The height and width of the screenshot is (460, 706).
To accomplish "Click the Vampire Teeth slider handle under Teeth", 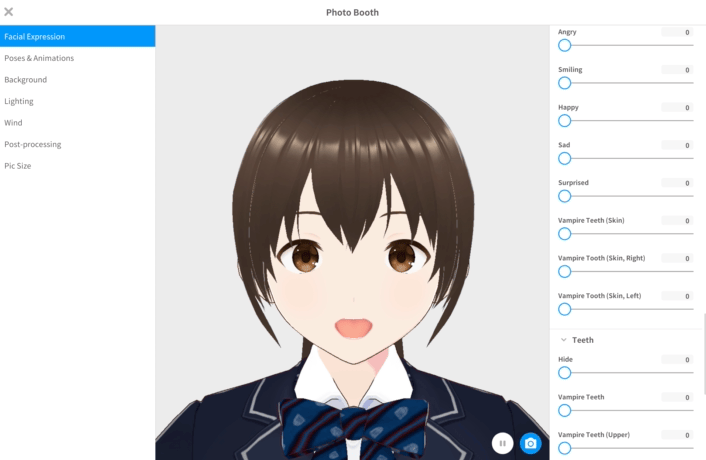I will tap(564, 410).
